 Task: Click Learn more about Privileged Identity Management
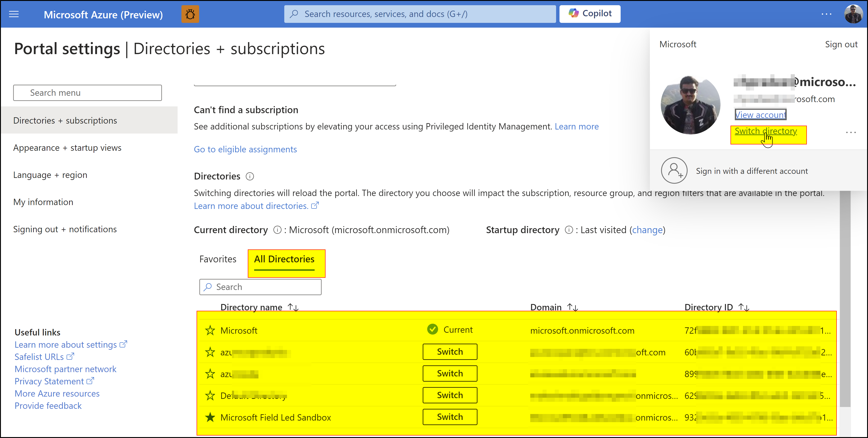point(576,126)
